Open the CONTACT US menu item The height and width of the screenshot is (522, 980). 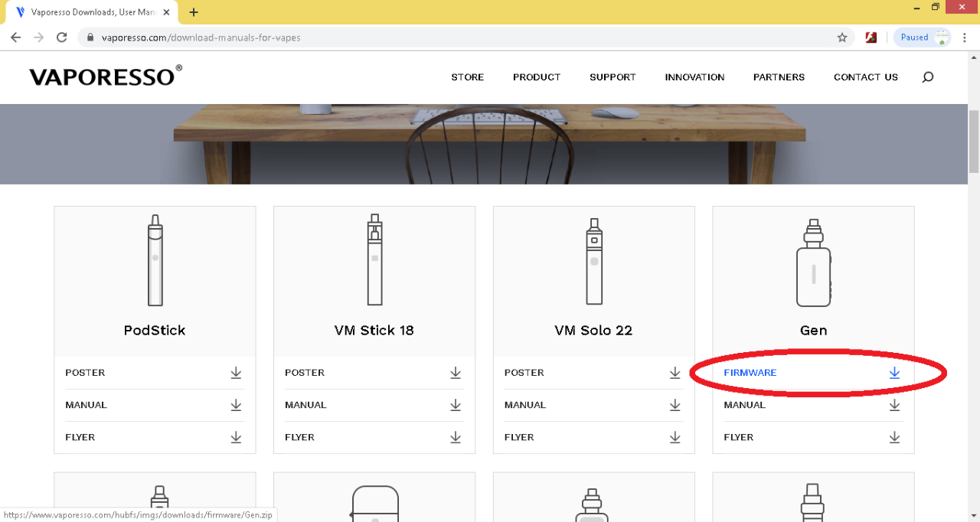[x=866, y=77]
